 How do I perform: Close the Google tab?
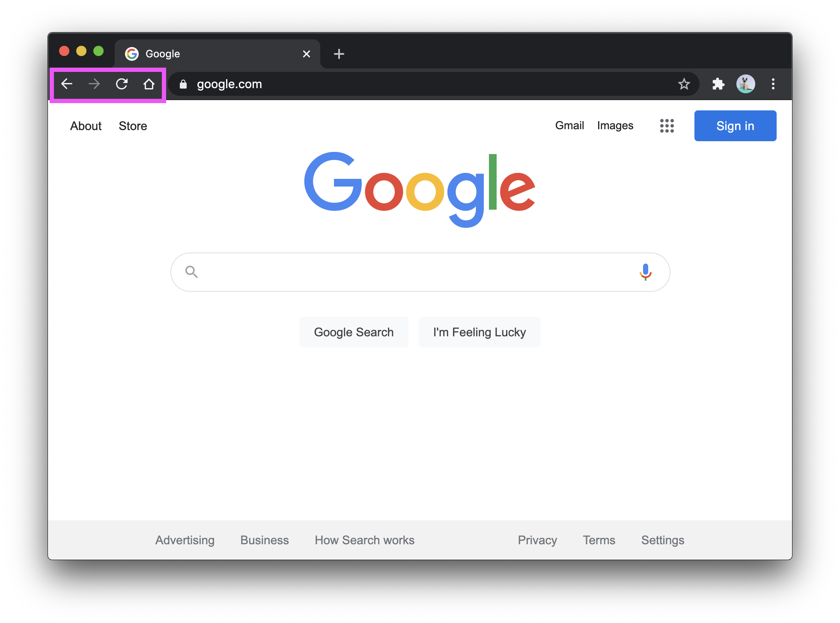(307, 54)
